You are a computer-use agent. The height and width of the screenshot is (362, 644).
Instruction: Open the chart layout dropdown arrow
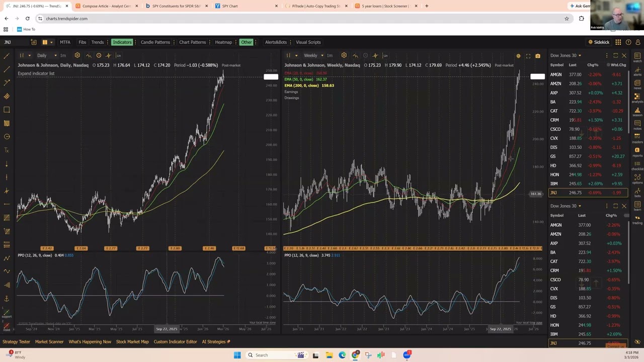[x=51, y=42]
